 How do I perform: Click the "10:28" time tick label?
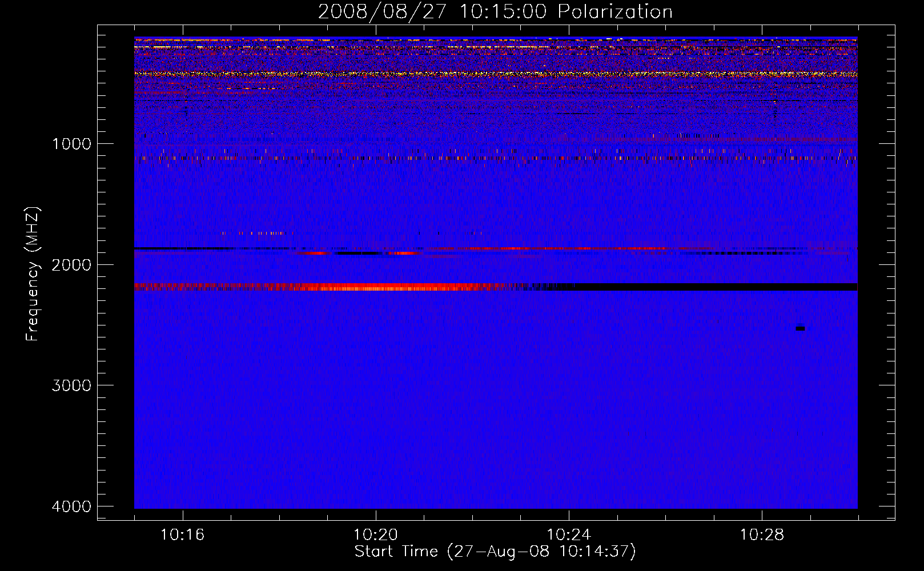click(x=762, y=534)
